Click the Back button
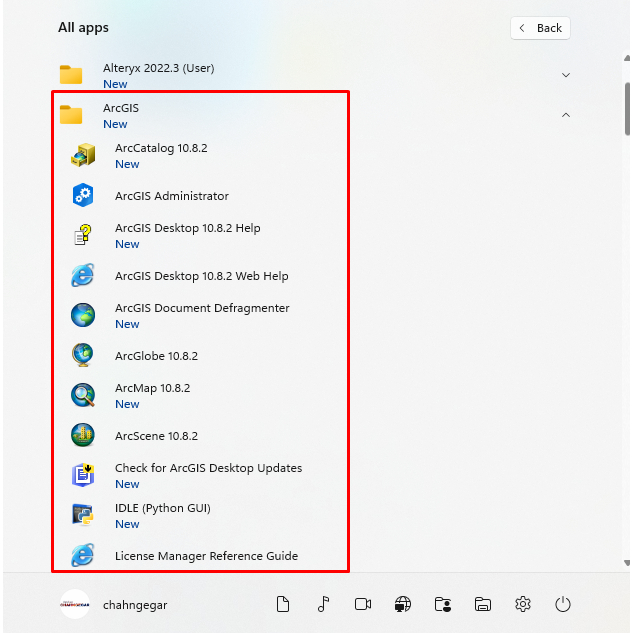This screenshot has width=633, height=633. coord(540,28)
